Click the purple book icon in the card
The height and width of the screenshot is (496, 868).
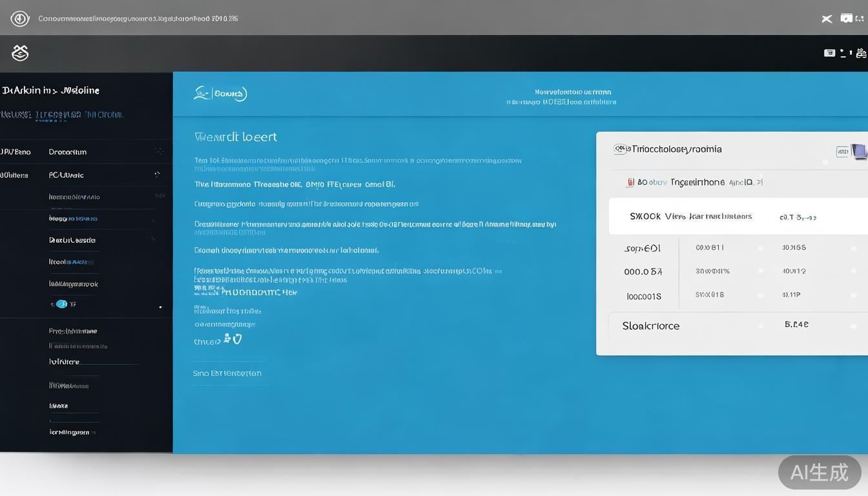[x=859, y=152]
